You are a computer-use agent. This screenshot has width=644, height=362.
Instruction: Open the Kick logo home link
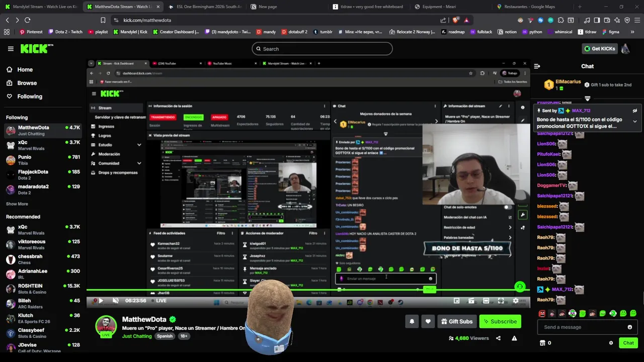coord(37,49)
